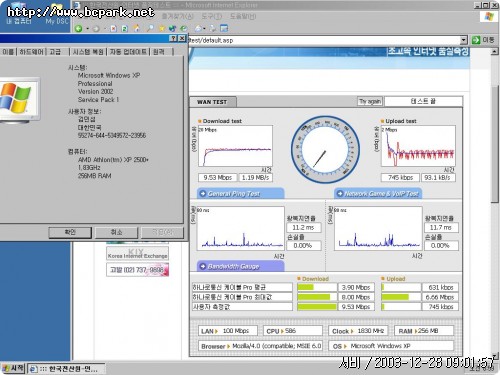Click the 테스트 끝 status field
Screen dimensions: 500x375
point(423,101)
